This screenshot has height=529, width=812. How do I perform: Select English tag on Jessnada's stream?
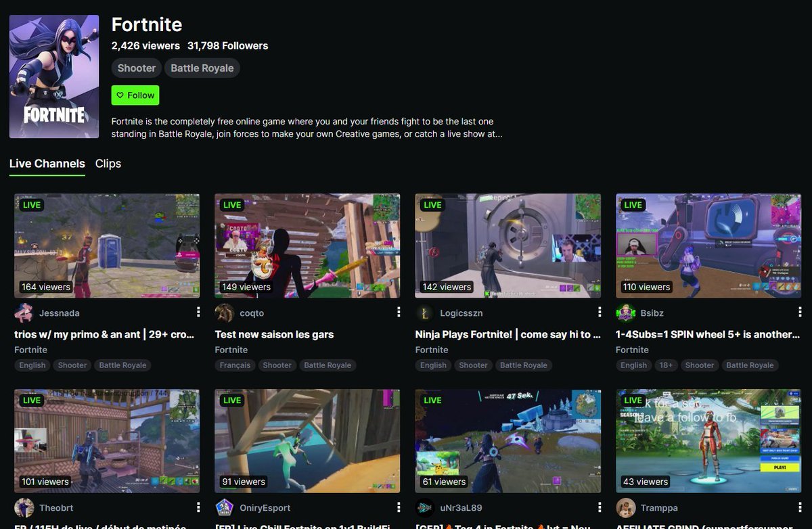tap(32, 365)
